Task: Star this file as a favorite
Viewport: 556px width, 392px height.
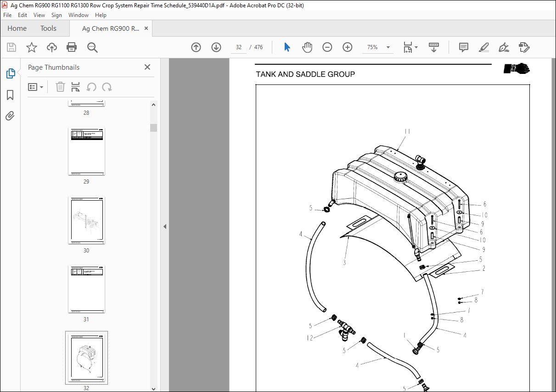Action: [31, 47]
